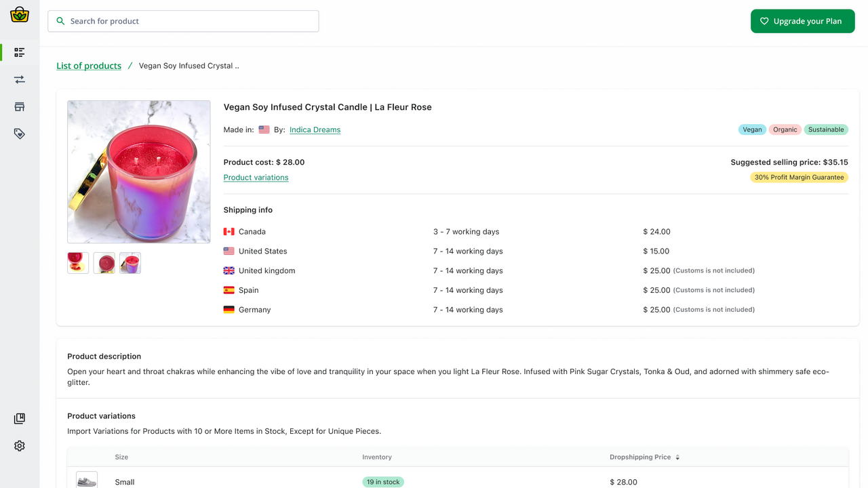Open the products list sidebar icon

[19, 52]
